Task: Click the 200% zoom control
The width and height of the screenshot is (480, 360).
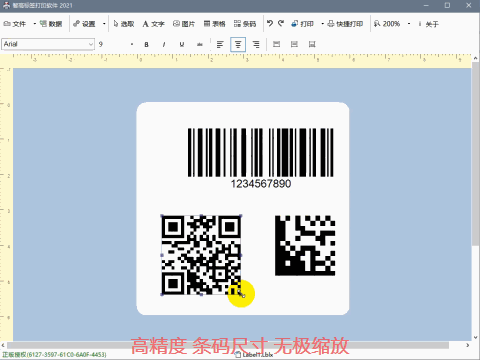Action: [387, 24]
